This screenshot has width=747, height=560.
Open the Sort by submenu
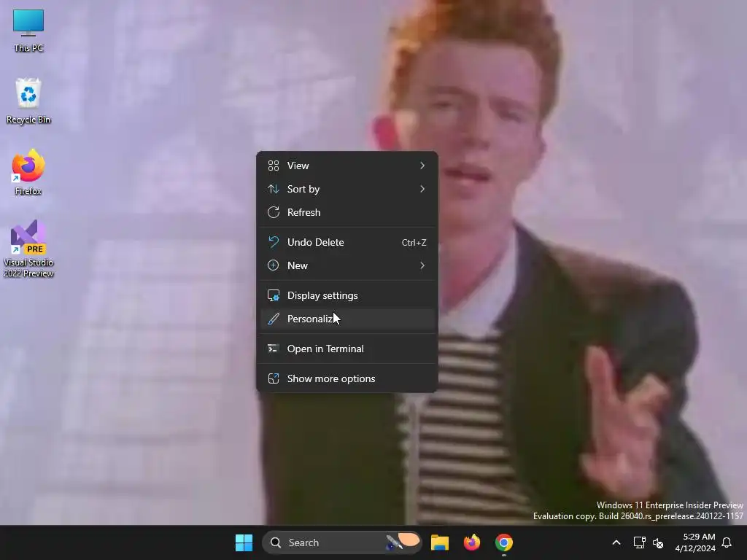click(x=347, y=189)
